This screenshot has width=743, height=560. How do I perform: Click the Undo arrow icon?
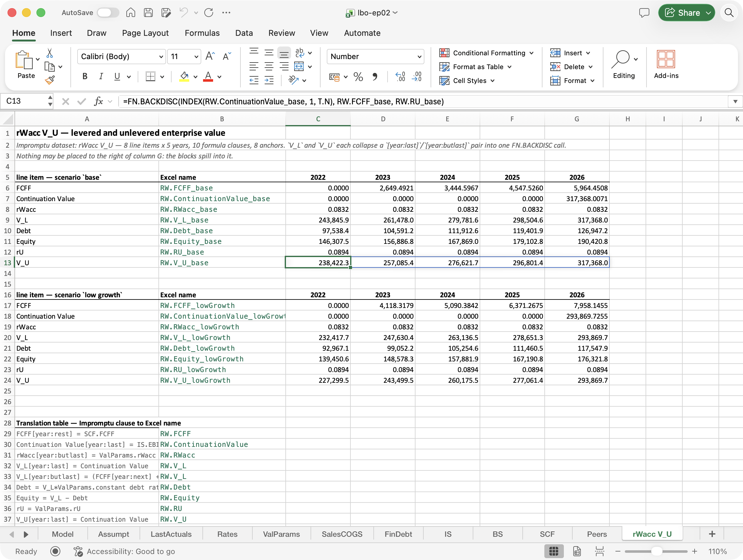[x=184, y=13]
